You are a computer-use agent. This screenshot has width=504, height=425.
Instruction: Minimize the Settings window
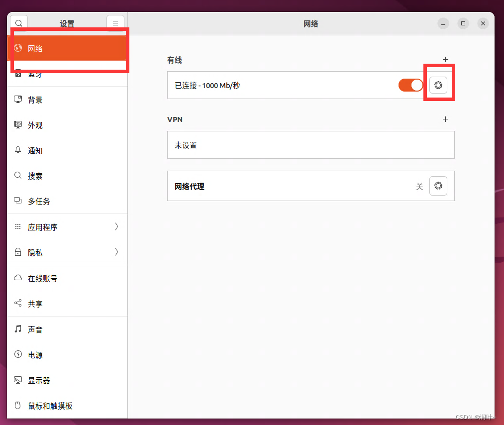coord(443,23)
